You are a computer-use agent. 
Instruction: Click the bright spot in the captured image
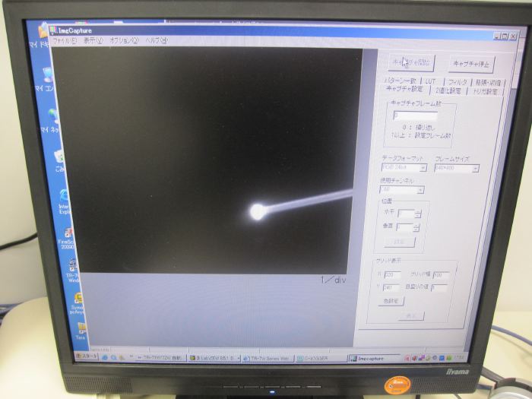(258, 212)
